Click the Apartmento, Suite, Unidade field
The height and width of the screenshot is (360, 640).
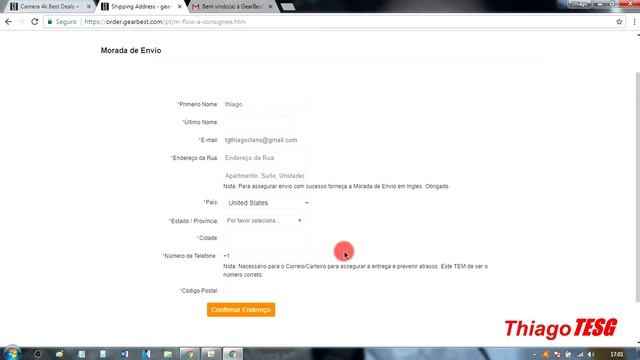click(x=264, y=176)
